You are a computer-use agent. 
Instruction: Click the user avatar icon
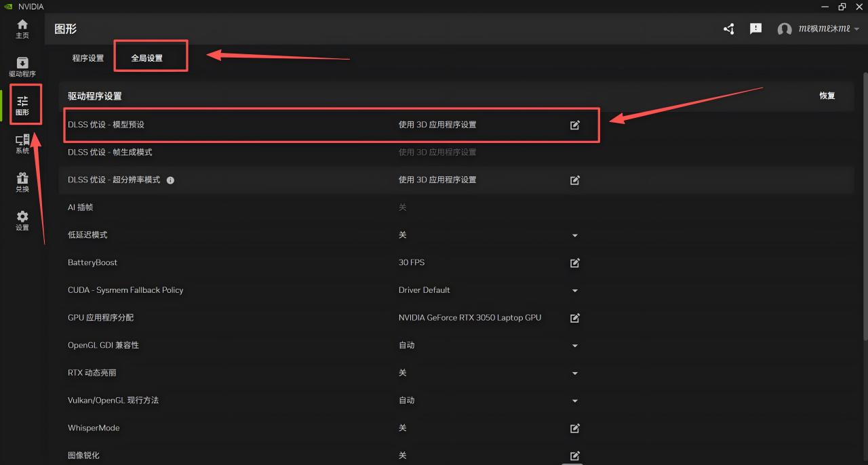click(x=785, y=30)
